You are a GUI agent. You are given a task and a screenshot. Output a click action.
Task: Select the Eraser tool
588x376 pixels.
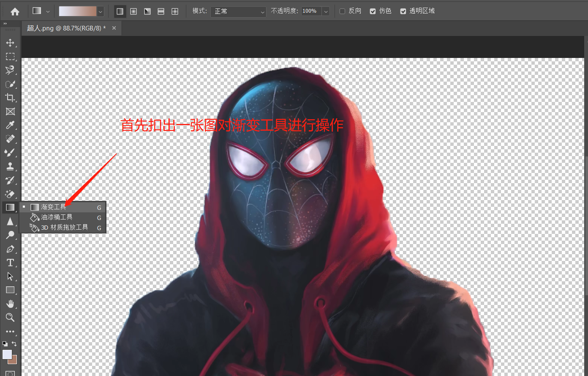pos(10,194)
